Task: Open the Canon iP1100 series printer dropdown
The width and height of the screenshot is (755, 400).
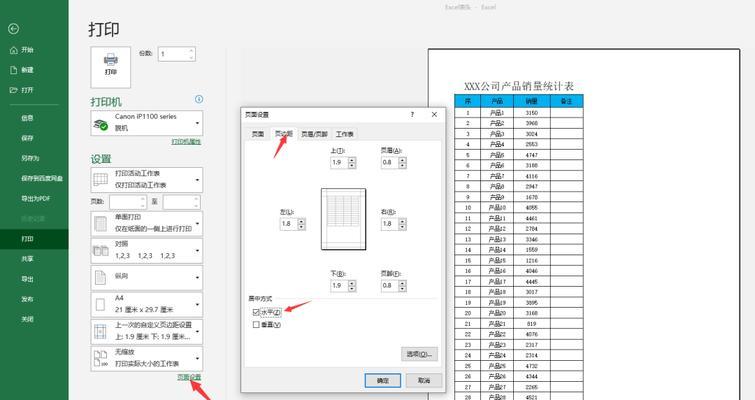Action: pyautogui.click(x=146, y=123)
